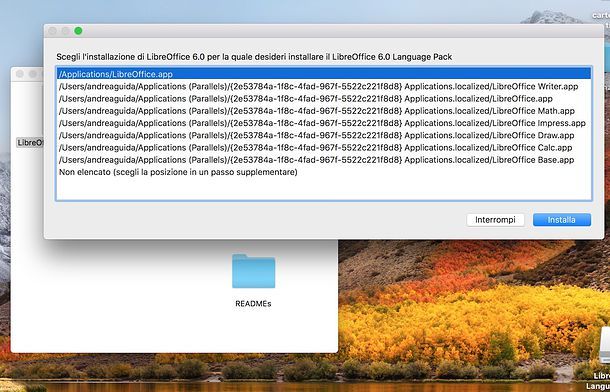Screen dimensions: 610x392
Task: Select the Parallels LibreOffice.app path
Action: [x=324, y=99]
